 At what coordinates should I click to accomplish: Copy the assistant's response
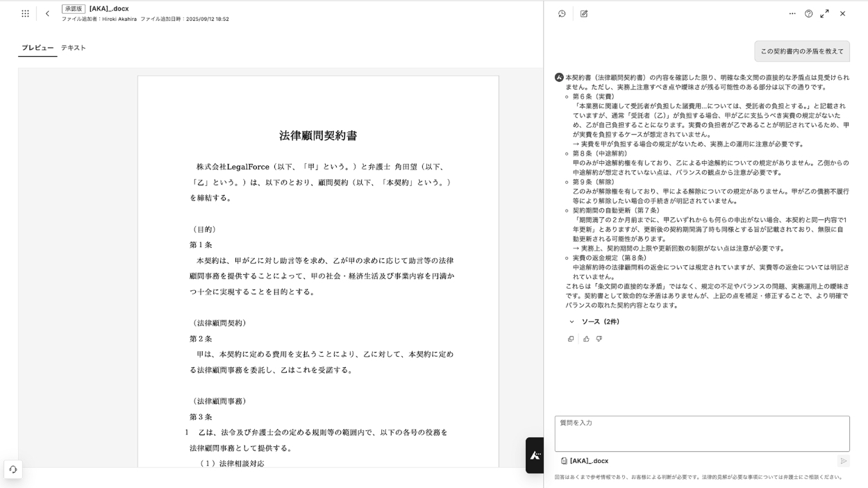coord(571,339)
